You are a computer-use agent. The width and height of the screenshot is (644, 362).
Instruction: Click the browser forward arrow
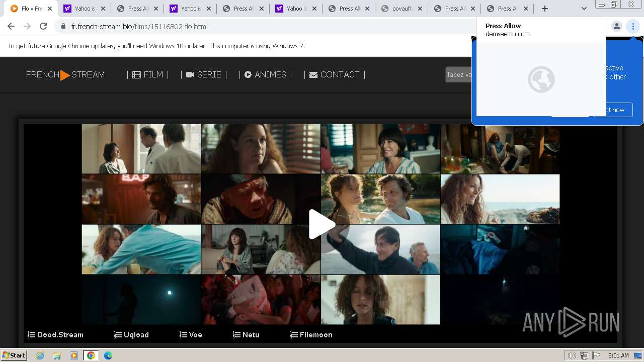(x=27, y=26)
